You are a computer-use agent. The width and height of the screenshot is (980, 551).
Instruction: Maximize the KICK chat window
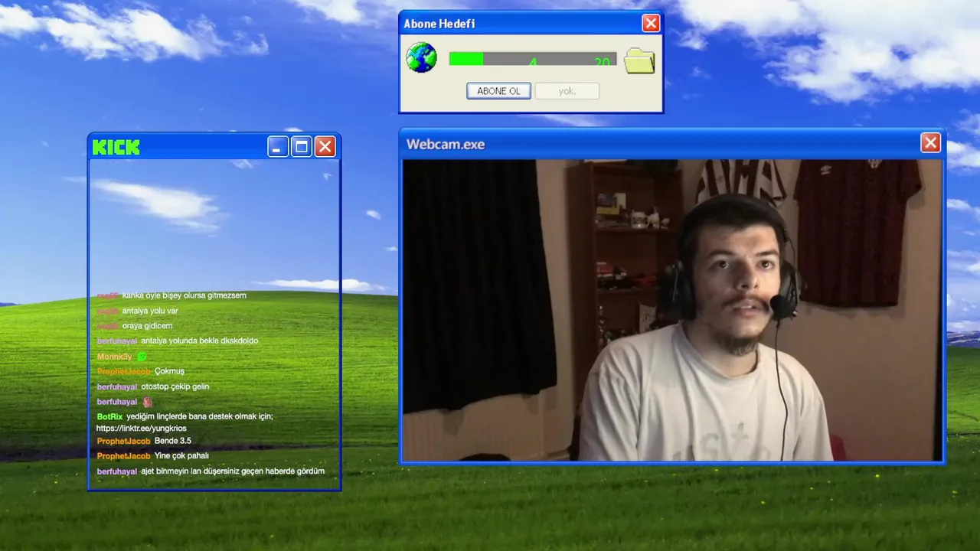pos(302,147)
